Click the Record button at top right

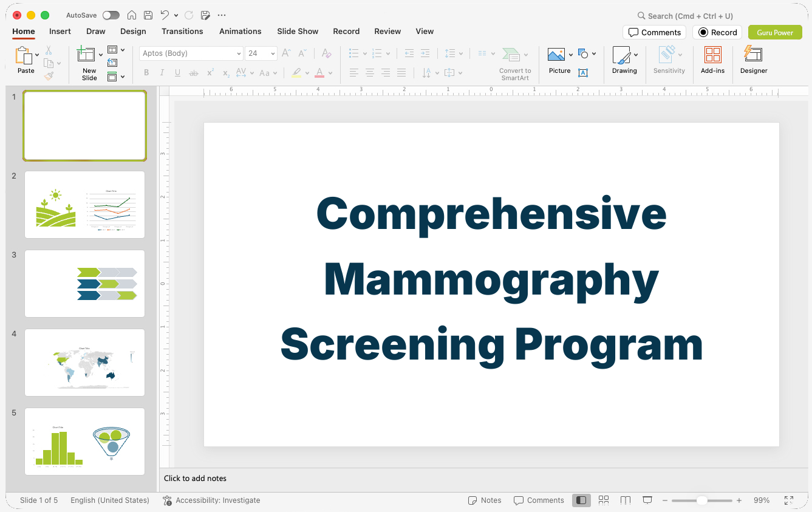pyautogui.click(x=718, y=32)
